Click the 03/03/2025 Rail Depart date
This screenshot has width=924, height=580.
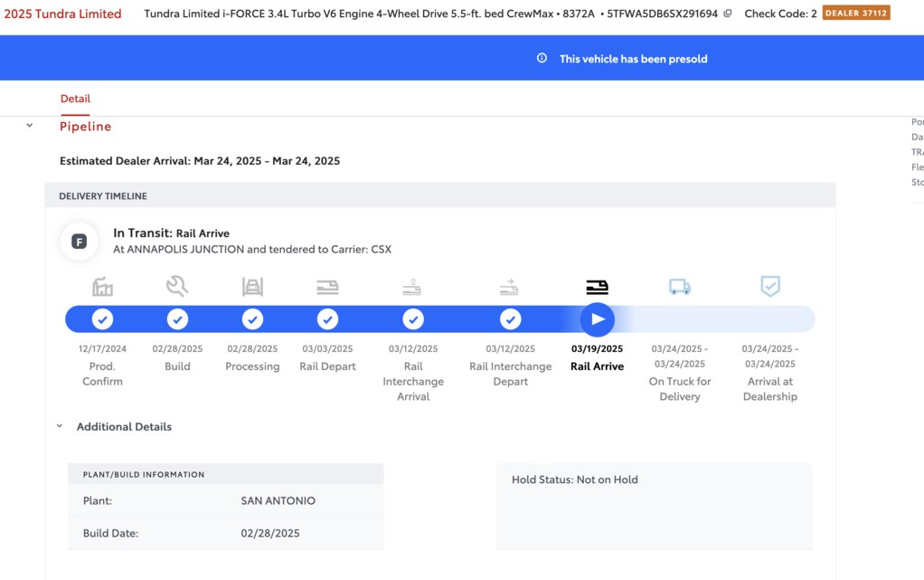pyautogui.click(x=327, y=348)
